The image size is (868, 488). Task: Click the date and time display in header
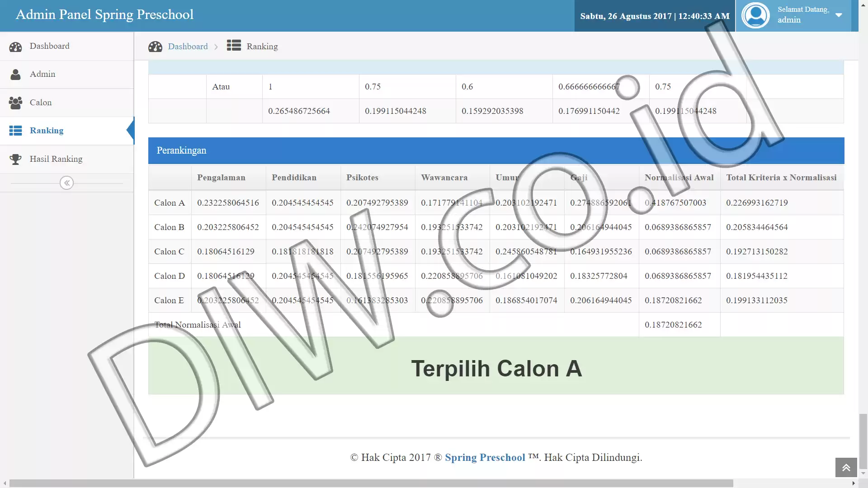655,16
